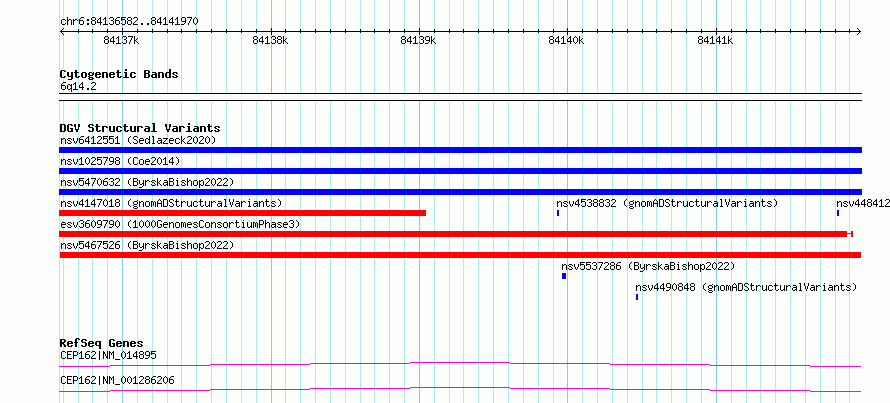Click esv3609790 1000GenomesConsortiumPhase3 label

coord(180,224)
